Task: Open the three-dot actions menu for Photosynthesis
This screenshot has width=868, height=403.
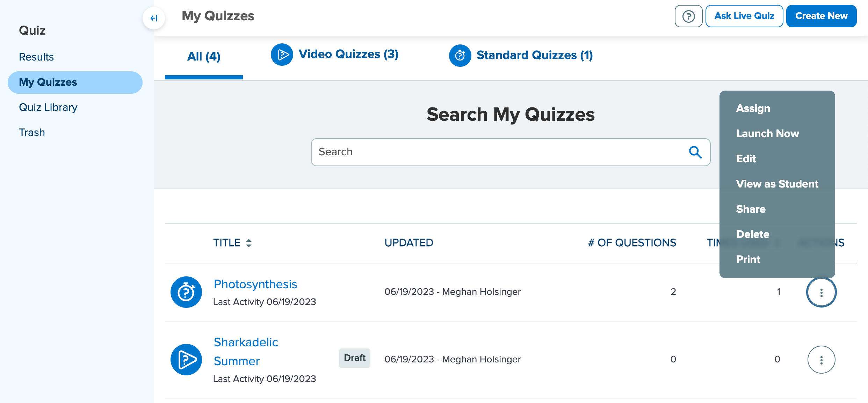Action: [x=821, y=292]
